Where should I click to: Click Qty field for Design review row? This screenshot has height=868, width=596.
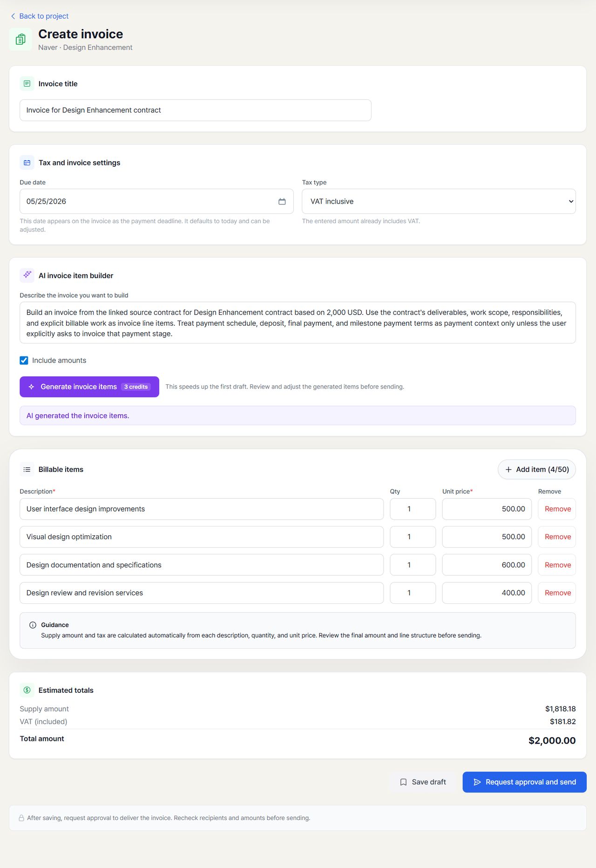pos(413,593)
